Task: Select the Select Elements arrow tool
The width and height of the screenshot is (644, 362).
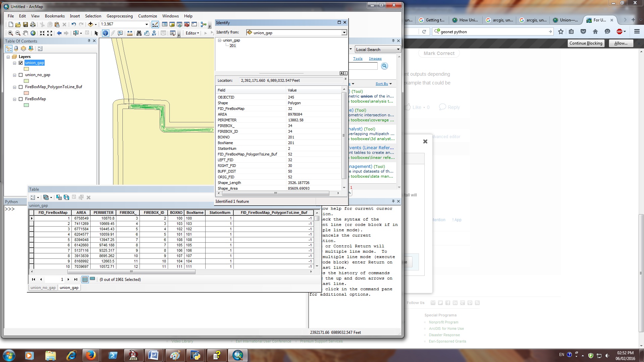Action: click(96, 33)
